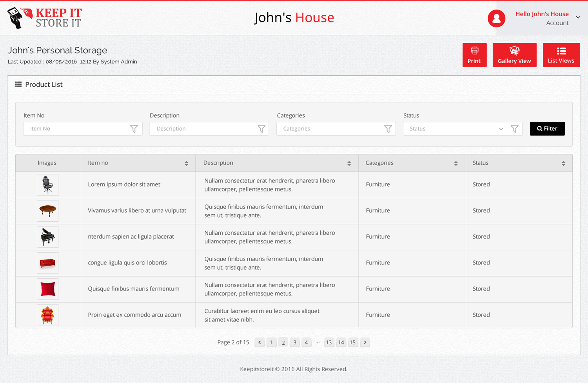Click the Description filter funnel icon
The width and height of the screenshot is (588, 383).
261,129
